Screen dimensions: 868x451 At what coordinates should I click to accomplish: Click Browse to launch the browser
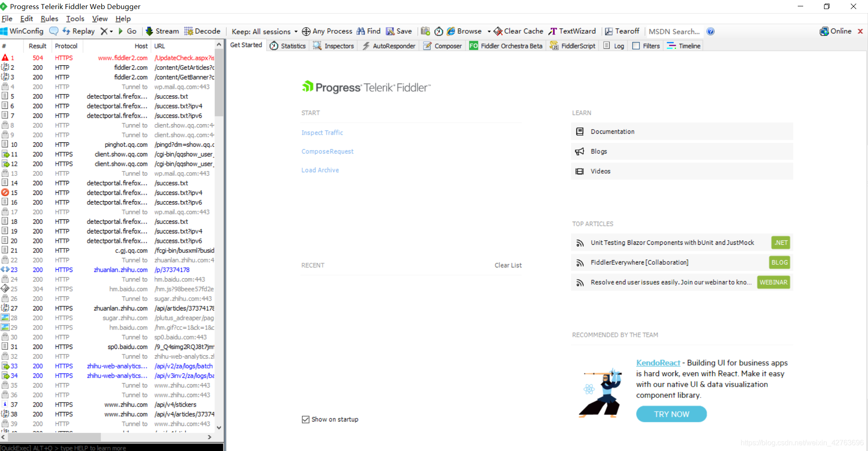coord(464,31)
